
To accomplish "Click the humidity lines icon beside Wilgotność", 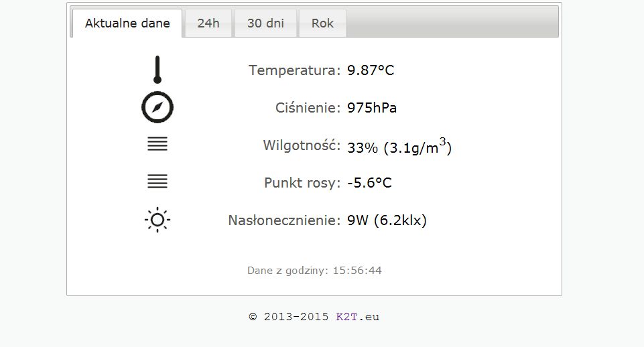I will (x=157, y=144).
